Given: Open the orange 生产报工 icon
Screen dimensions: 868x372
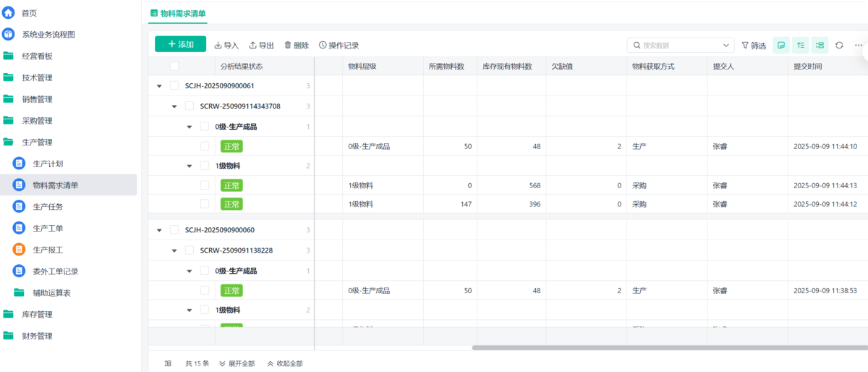Looking at the screenshot, I should pyautogui.click(x=20, y=250).
